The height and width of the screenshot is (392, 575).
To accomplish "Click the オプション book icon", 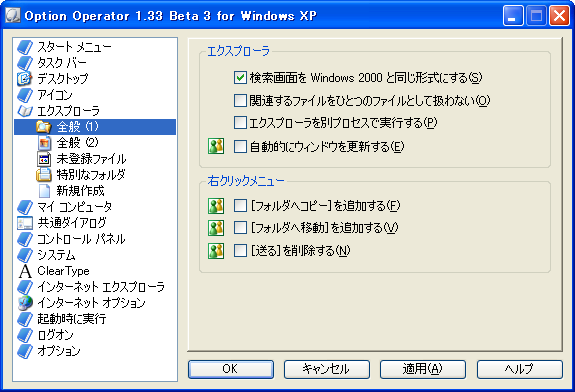I will point(25,351).
